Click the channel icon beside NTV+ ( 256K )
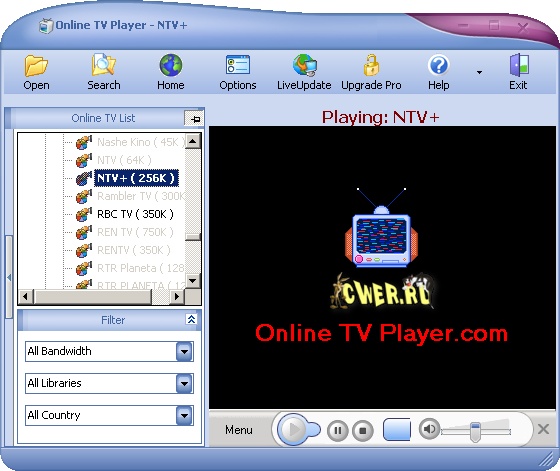Screen dimensions: 560x471 pos(84,178)
